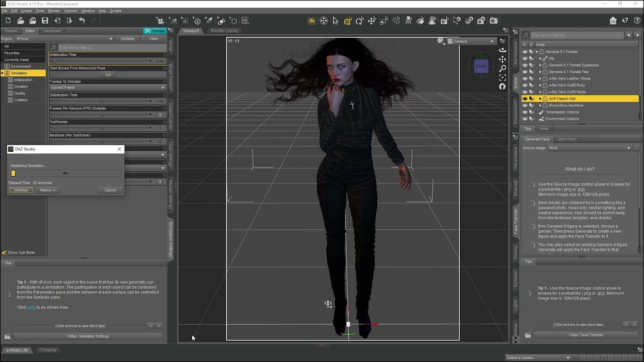644x362 pixels.
Task: Switch to the Presets tab
Action: [11, 31]
